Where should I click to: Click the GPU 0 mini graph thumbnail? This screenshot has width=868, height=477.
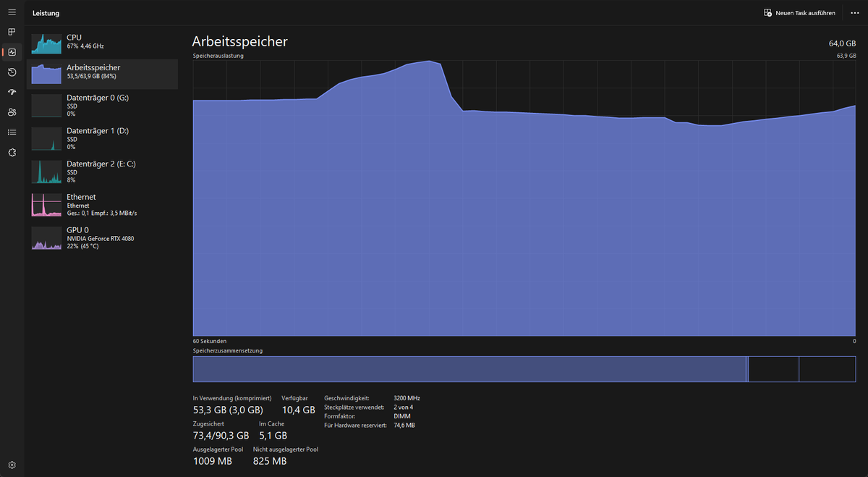47,239
